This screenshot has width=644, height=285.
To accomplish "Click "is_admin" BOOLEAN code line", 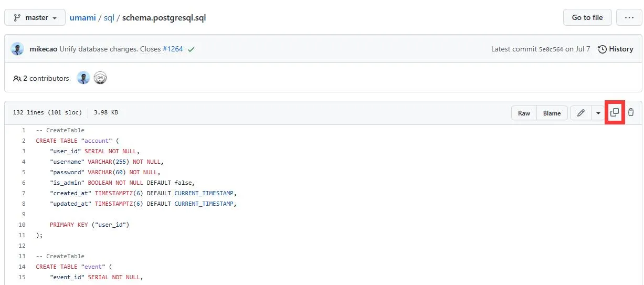I will coord(122,183).
